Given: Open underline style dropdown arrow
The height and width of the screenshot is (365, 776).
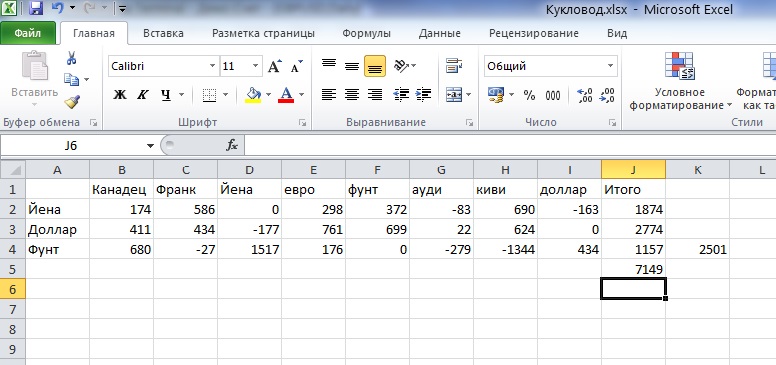Looking at the screenshot, I should coord(181,94).
